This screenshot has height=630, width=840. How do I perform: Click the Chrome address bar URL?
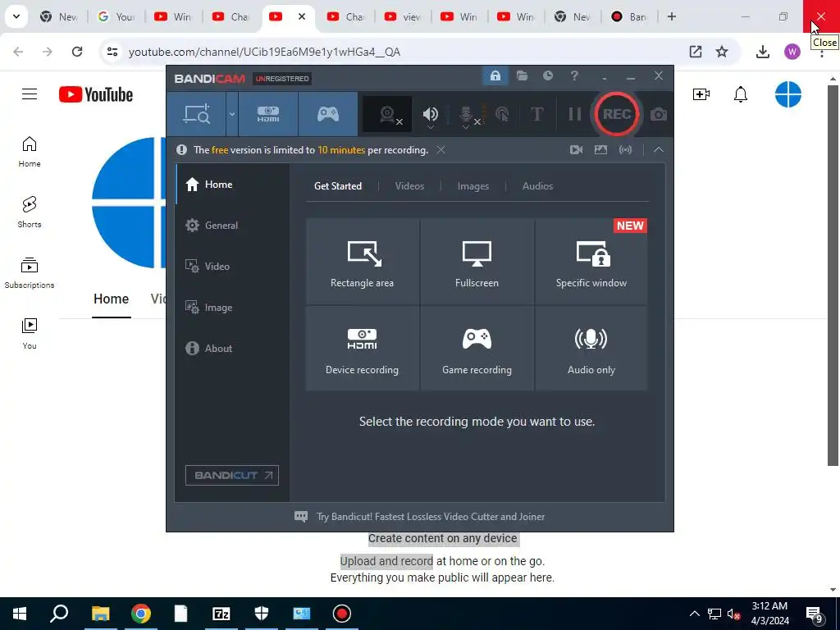(x=264, y=52)
